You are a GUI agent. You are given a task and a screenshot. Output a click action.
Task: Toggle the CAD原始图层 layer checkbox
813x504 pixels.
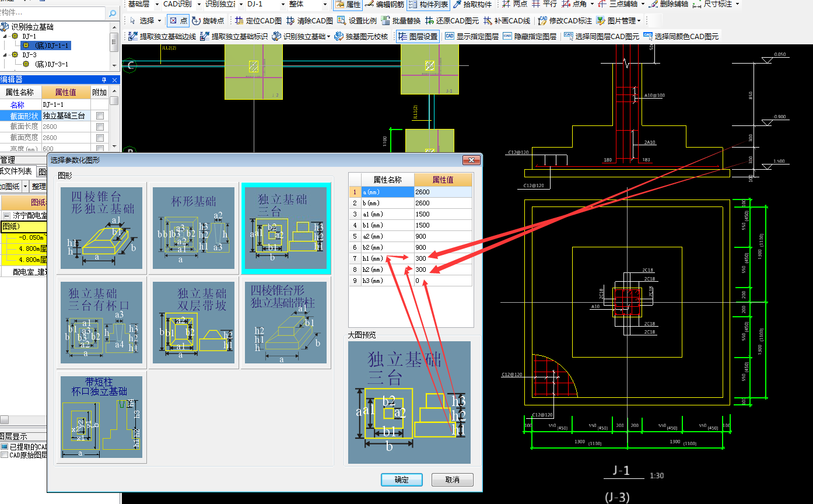pos(4,455)
